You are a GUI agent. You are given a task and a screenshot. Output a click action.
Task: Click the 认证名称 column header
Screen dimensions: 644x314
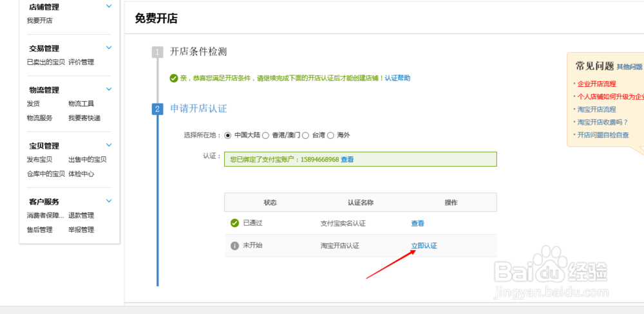(x=360, y=203)
